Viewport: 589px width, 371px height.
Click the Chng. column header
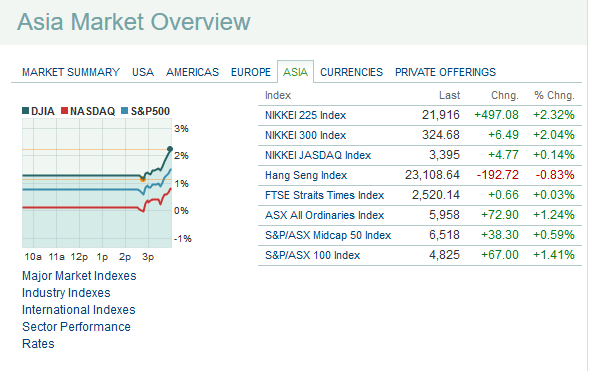[x=505, y=95]
